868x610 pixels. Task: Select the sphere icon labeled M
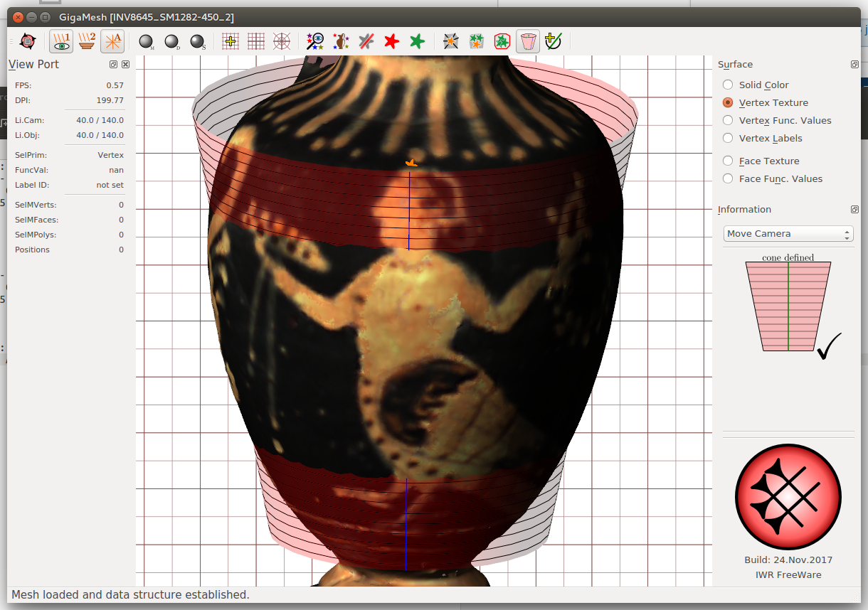pos(147,42)
